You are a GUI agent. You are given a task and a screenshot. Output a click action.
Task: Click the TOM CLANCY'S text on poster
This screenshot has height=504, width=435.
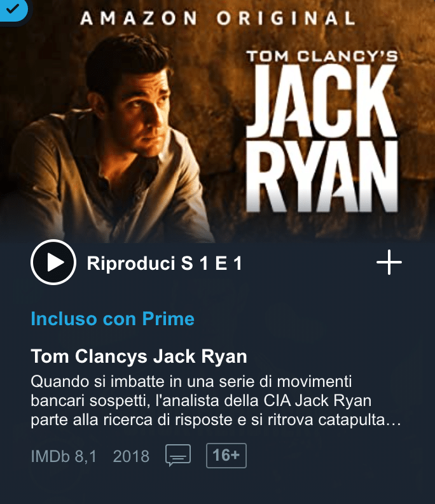(322, 56)
